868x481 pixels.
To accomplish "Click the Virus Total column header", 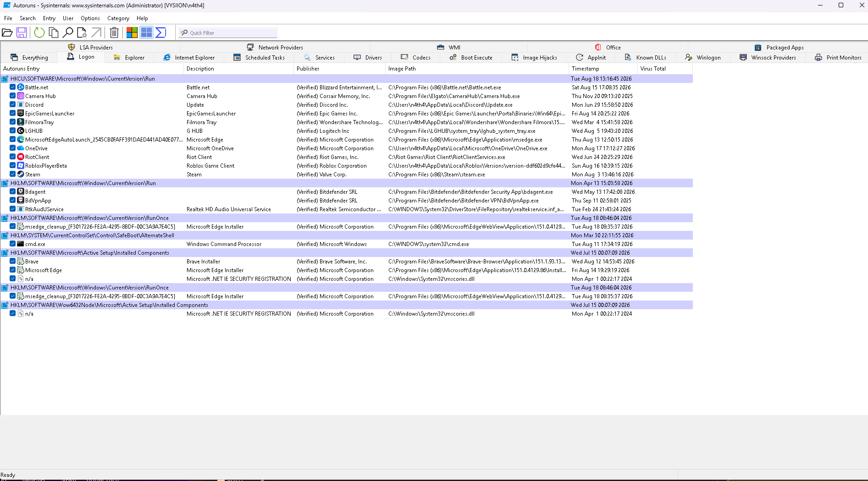I will (665, 69).
